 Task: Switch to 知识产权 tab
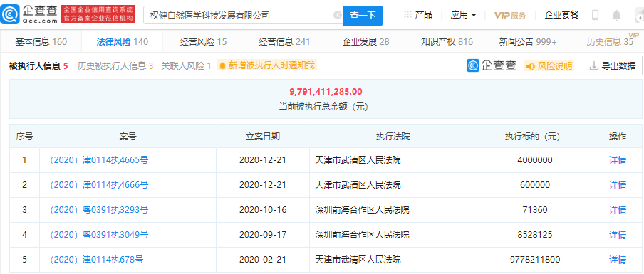point(447,41)
